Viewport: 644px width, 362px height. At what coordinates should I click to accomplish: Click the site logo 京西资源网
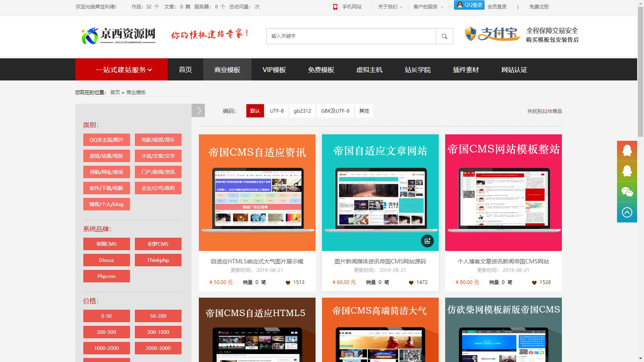pyautogui.click(x=118, y=36)
